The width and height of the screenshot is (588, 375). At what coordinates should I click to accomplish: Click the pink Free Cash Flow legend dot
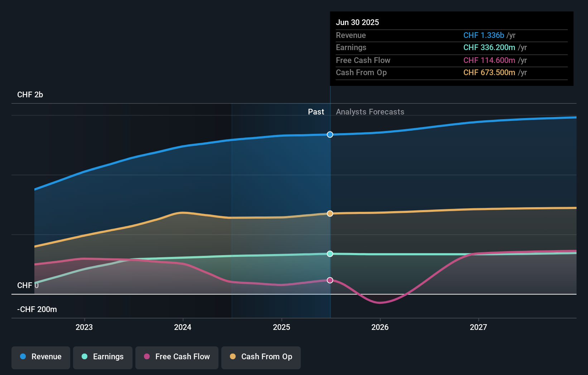(147, 357)
